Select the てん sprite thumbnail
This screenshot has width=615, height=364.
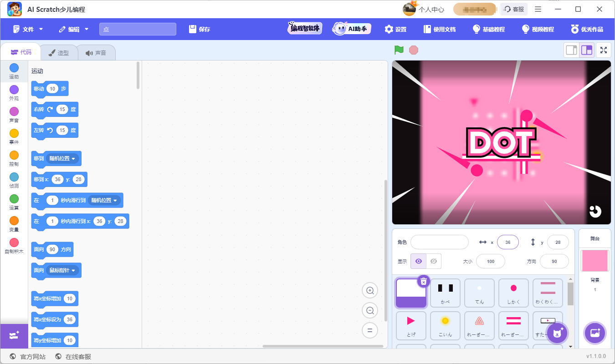(479, 293)
